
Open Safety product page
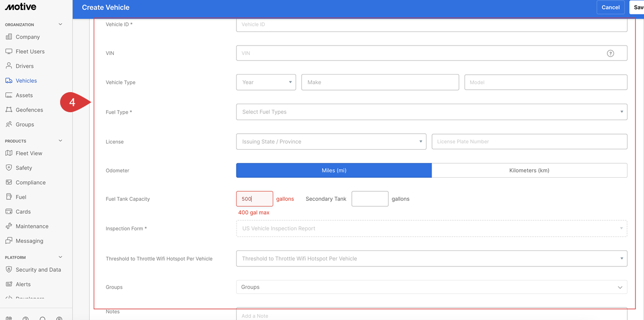tap(24, 168)
